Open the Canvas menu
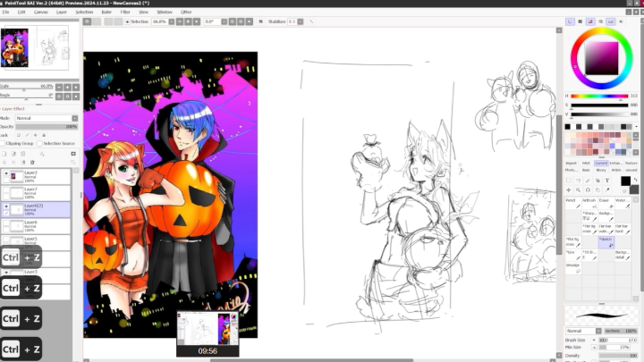644x362 pixels. (40, 12)
